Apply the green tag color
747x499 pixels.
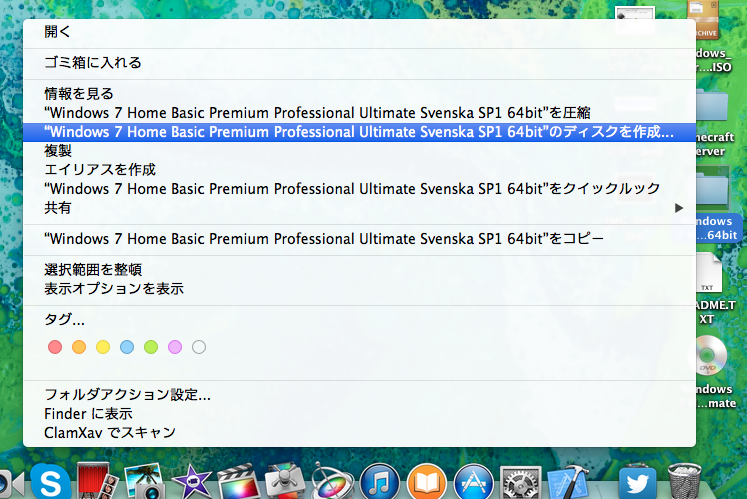click(151, 347)
